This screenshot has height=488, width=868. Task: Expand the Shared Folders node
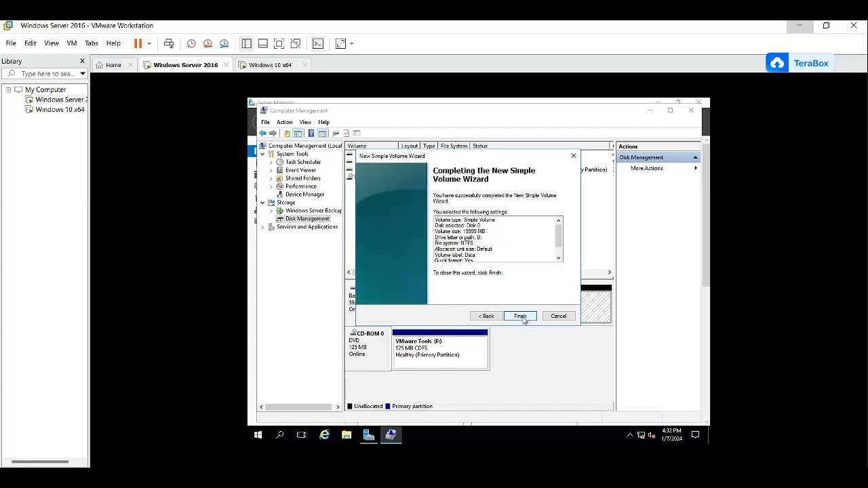pyautogui.click(x=271, y=178)
